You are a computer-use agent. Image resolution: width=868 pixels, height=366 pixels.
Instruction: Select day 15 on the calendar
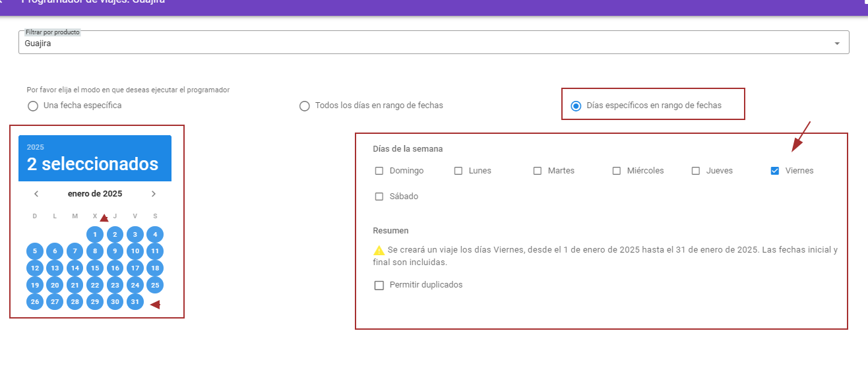(95, 268)
